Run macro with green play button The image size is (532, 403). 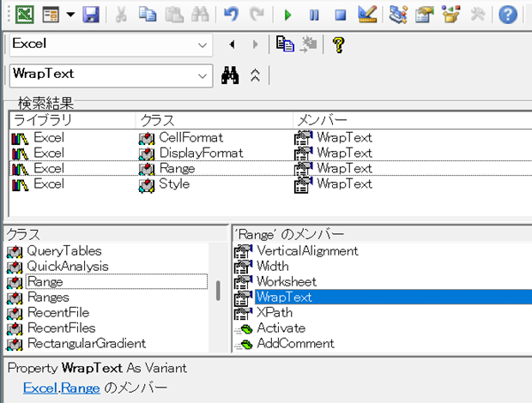coord(287,15)
